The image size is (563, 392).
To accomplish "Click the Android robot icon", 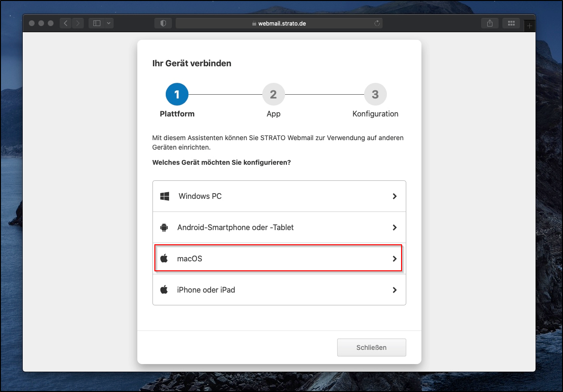I will pos(164,227).
